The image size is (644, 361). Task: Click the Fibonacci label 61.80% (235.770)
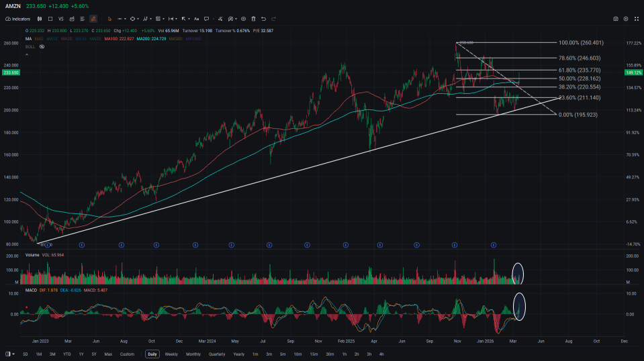[x=579, y=70]
